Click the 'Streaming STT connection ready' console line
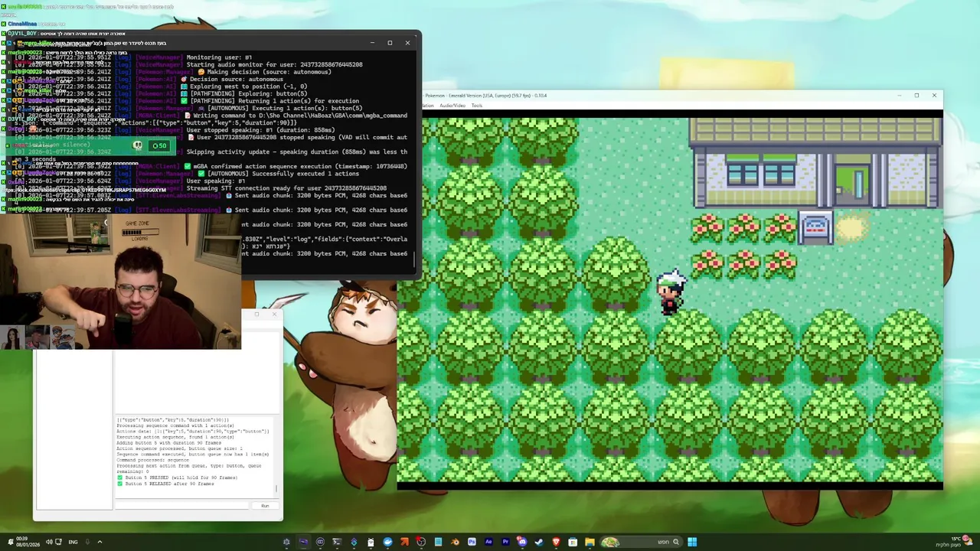The width and height of the screenshot is (980, 551). [286, 188]
